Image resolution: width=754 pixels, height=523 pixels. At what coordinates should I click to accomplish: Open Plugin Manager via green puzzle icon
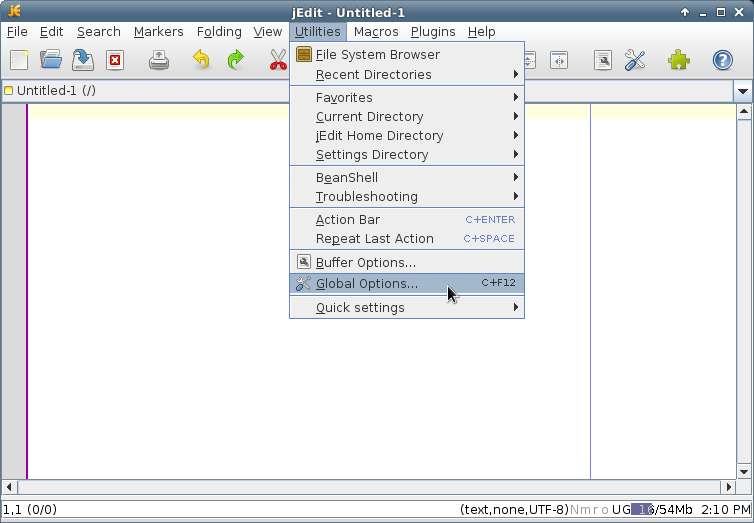click(x=679, y=60)
